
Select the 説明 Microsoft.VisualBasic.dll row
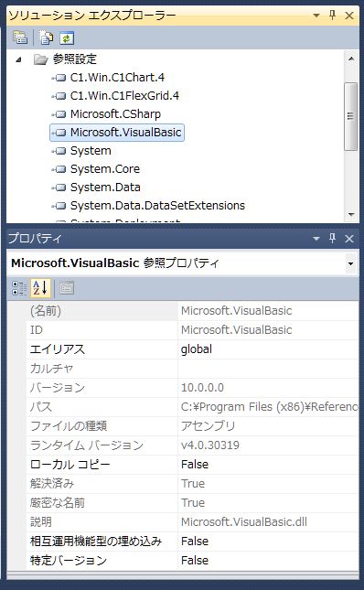click(x=193, y=522)
